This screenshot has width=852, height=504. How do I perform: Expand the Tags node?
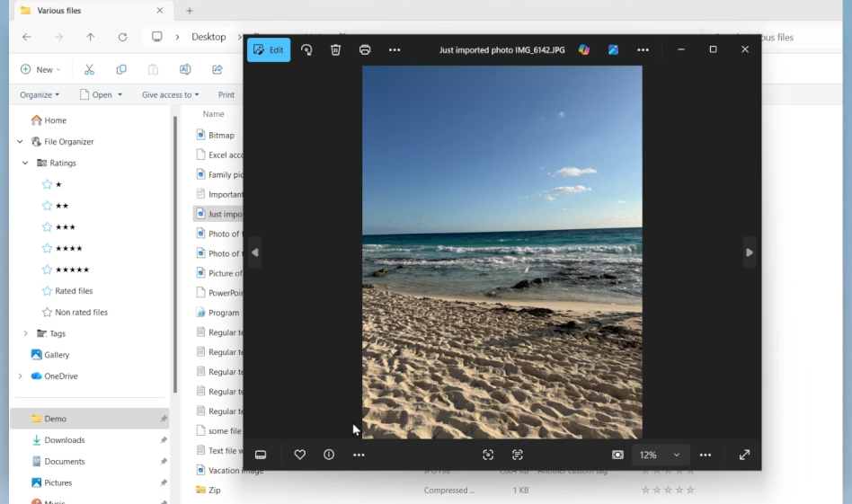pyautogui.click(x=25, y=333)
